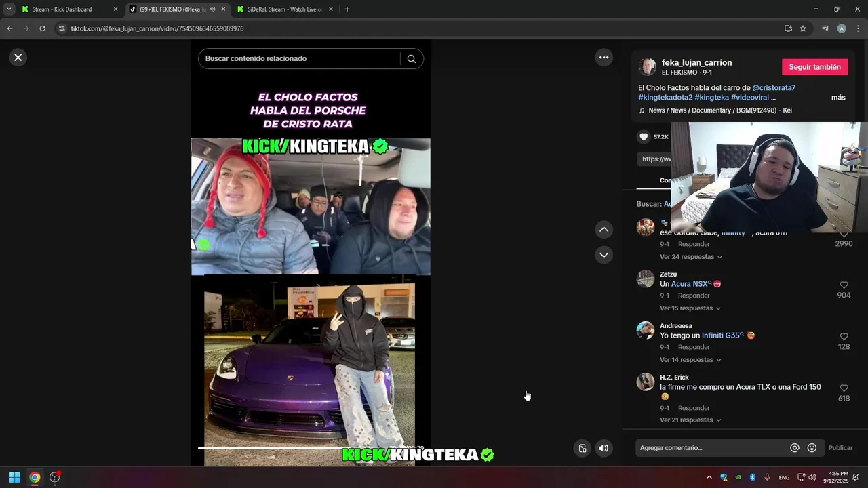Search related content magnifier icon

click(412, 58)
